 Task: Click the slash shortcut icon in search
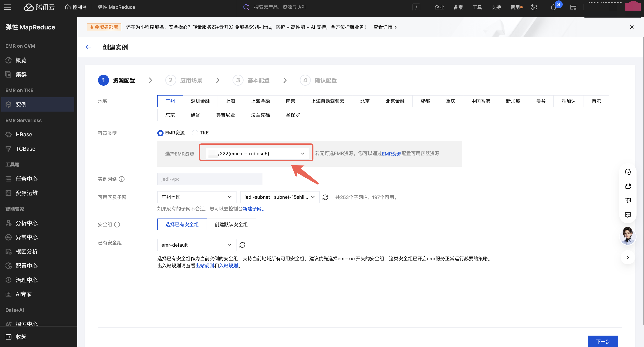416,7
